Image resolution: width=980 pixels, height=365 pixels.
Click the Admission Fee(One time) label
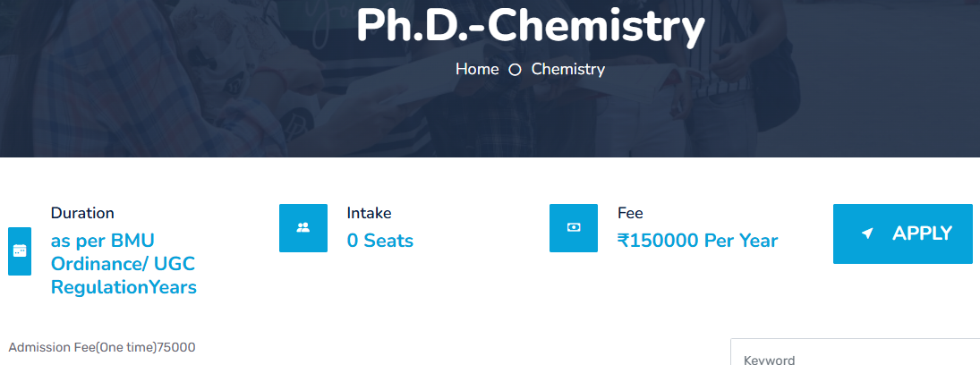(82, 347)
